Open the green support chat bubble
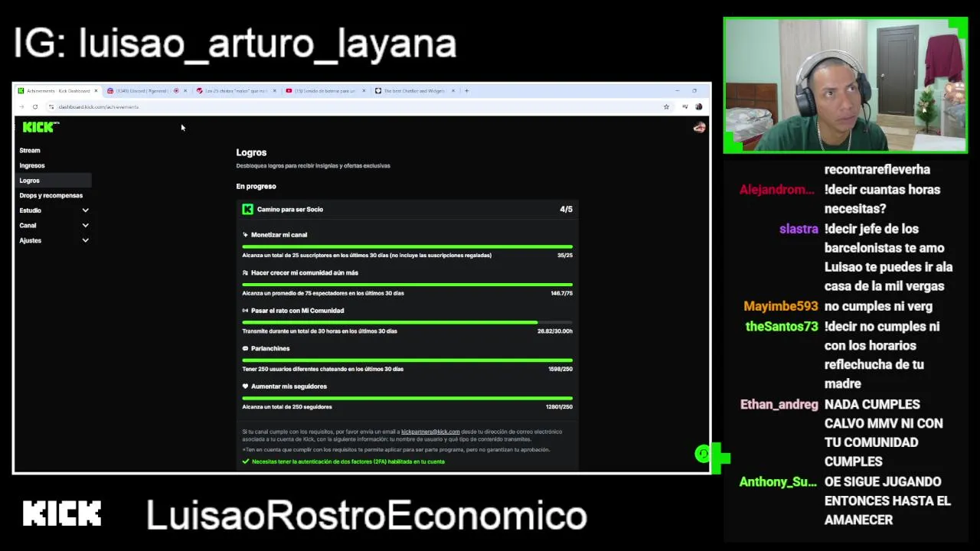 pos(703,455)
